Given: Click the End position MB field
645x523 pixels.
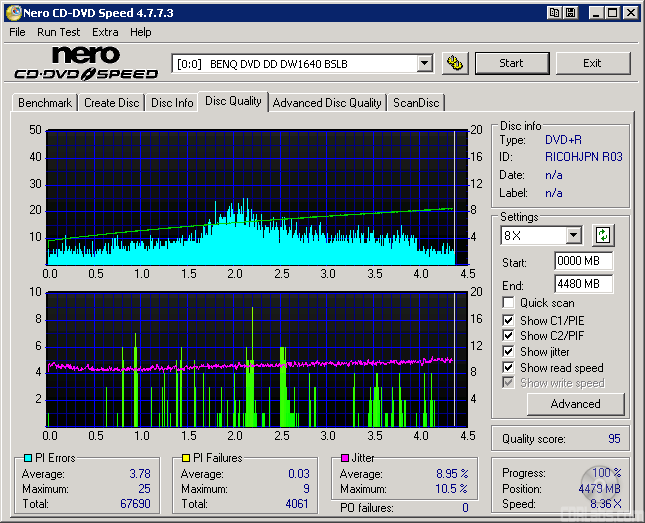Looking at the screenshot, I should [583, 284].
